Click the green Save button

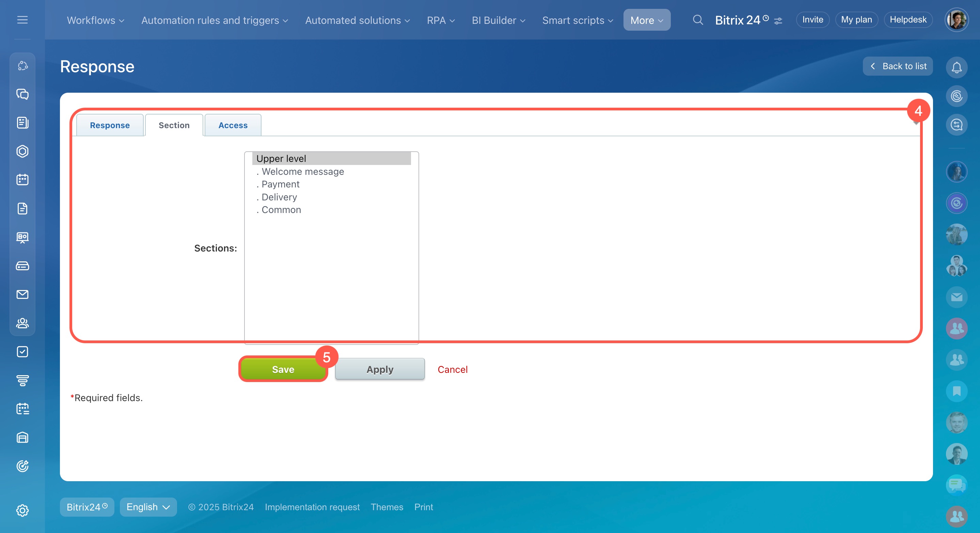(x=283, y=369)
